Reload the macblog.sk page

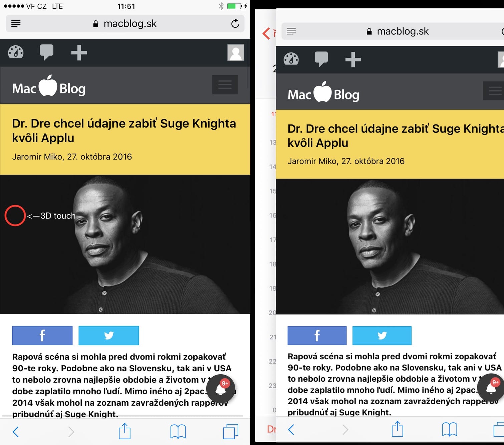click(235, 23)
